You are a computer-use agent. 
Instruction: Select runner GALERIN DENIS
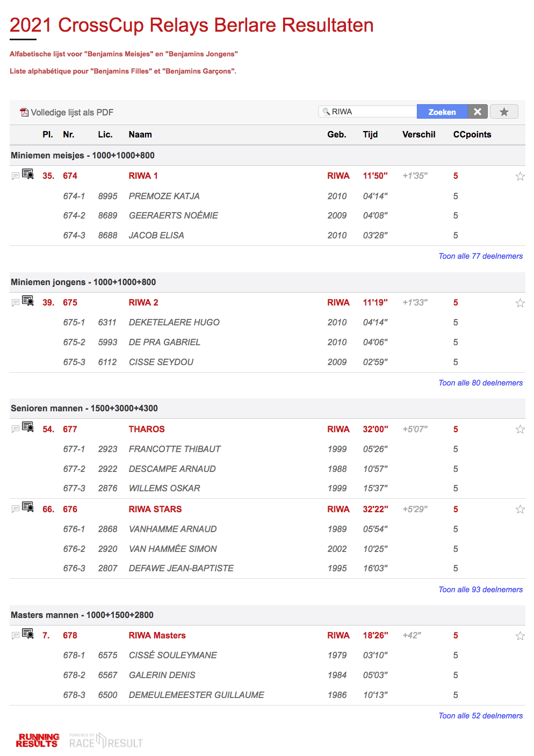[x=162, y=675]
